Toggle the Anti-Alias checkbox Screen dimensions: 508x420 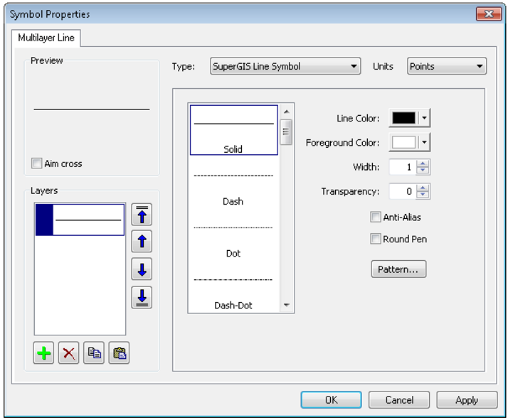tap(376, 217)
